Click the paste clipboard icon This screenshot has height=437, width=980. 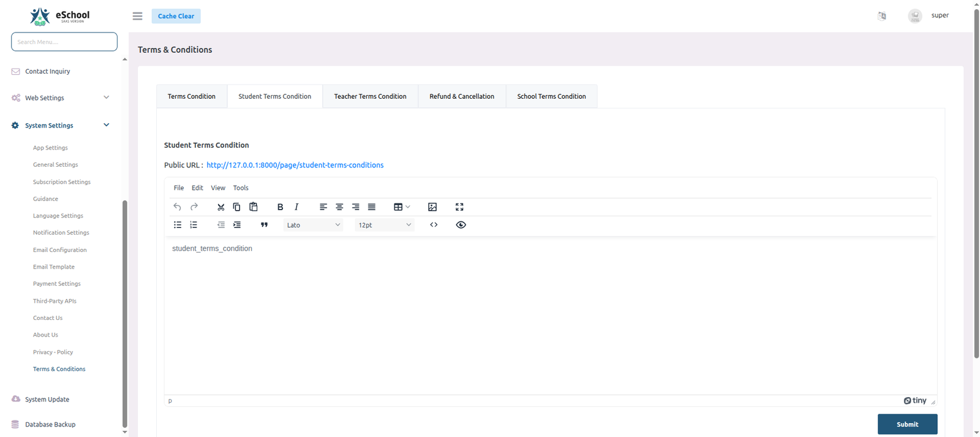[x=254, y=207]
